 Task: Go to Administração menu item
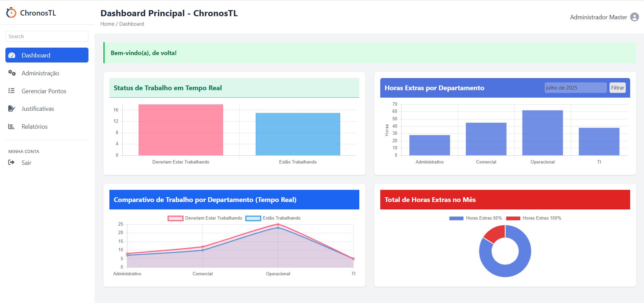[x=40, y=73]
